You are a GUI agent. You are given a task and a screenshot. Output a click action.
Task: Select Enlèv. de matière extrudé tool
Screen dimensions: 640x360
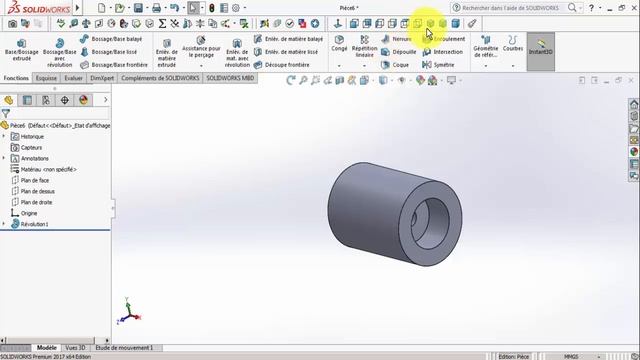(x=167, y=53)
